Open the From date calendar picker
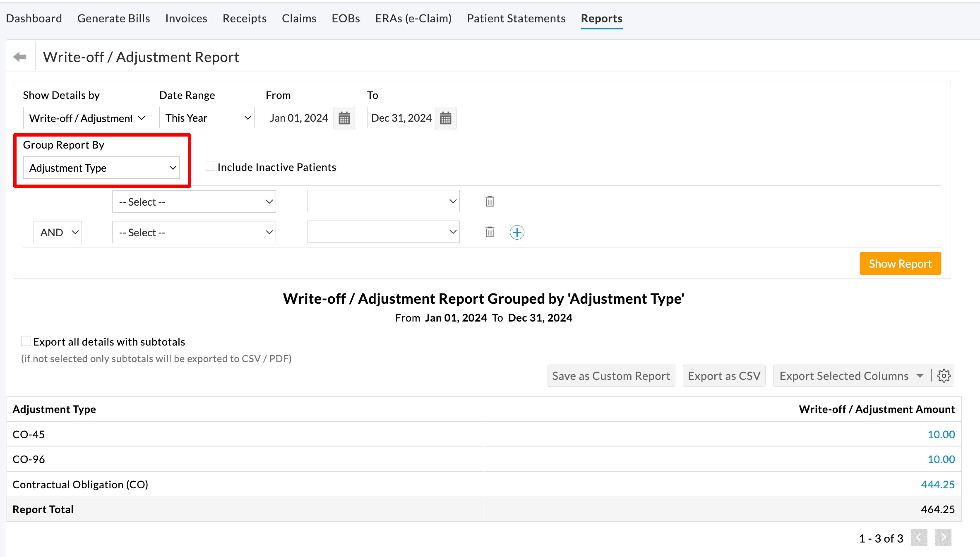This screenshot has height=557, width=980. 344,118
